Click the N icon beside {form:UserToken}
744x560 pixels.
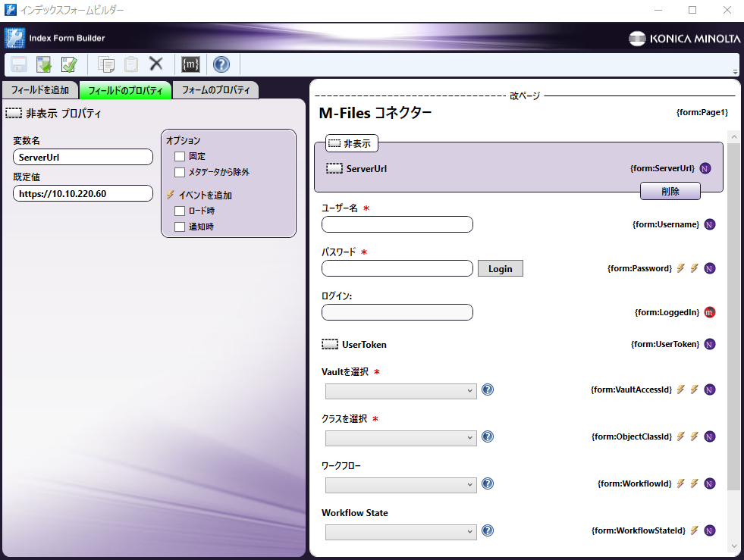(x=710, y=344)
